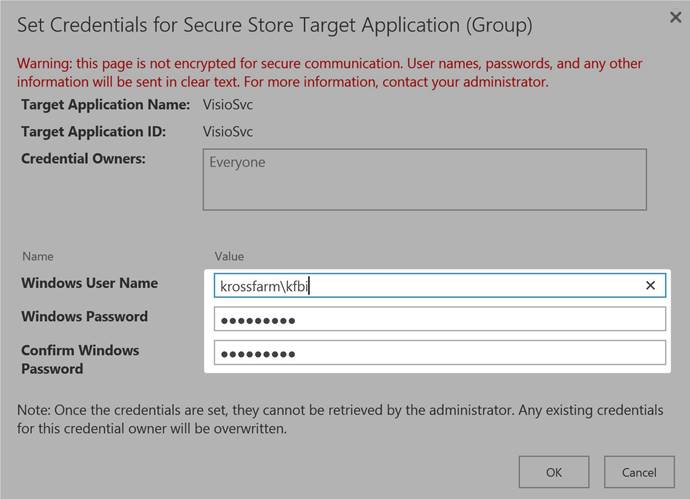This screenshot has height=499, width=690.
Task: Click the "Name" column header
Action: [x=37, y=256]
